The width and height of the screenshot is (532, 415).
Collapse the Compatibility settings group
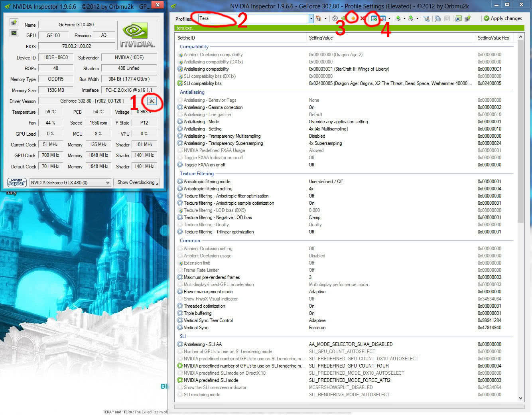click(x=194, y=47)
